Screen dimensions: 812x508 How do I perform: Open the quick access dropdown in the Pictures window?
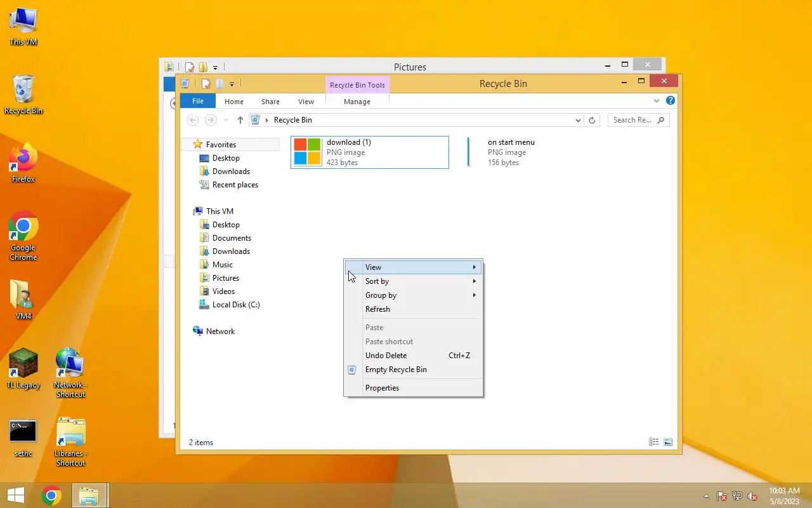click(216, 67)
